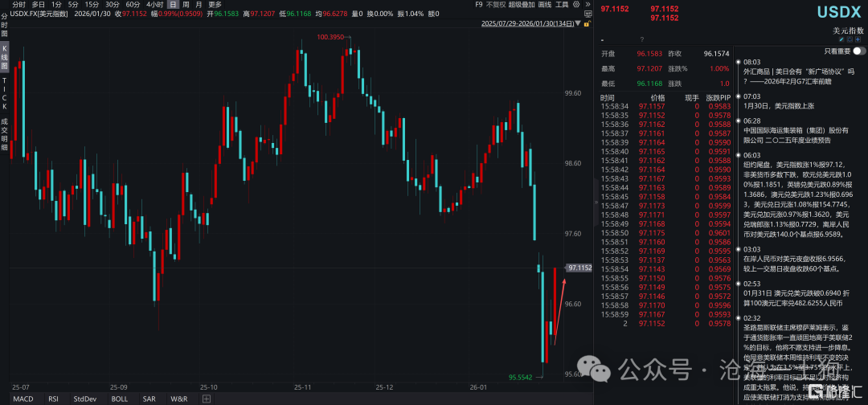This screenshot has width=868, height=405.
Task: Click the 97.1152 current price marker on axis
Action: click(x=579, y=268)
